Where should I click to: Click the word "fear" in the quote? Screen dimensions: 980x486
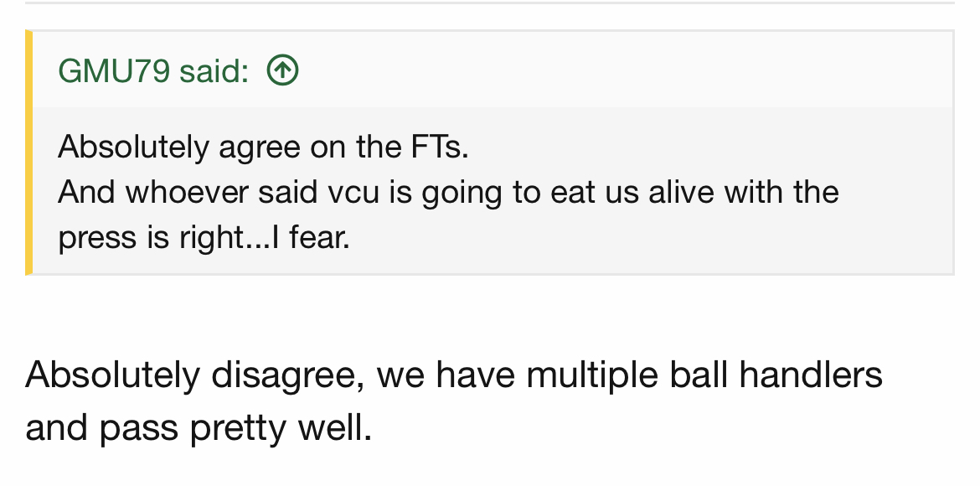[316, 238]
